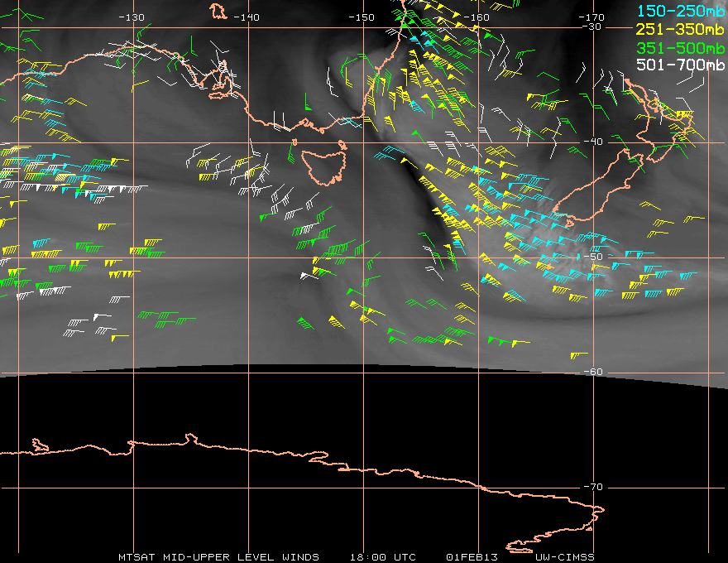Image resolution: width=728 pixels, height=563 pixels.
Task: Click the UW-CIMSS credit text
Action: click(x=564, y=557)
